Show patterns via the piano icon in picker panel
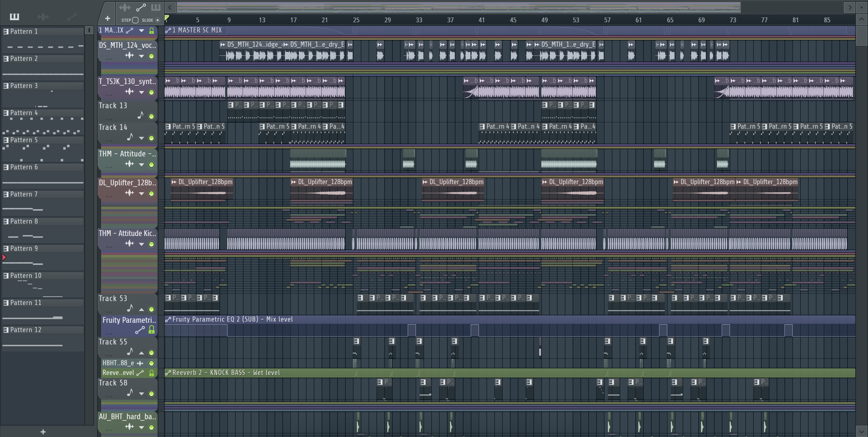This screenshot has width=868, height=437. (x=14, y=17)
